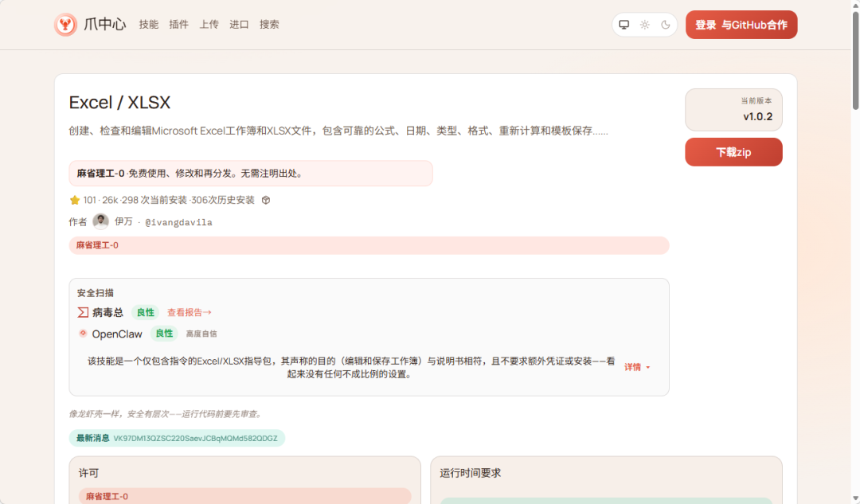Click the 病毒总 sigma scanner icon
The height and width of the screenshot is (504, 860).
(x=83, y=313)
